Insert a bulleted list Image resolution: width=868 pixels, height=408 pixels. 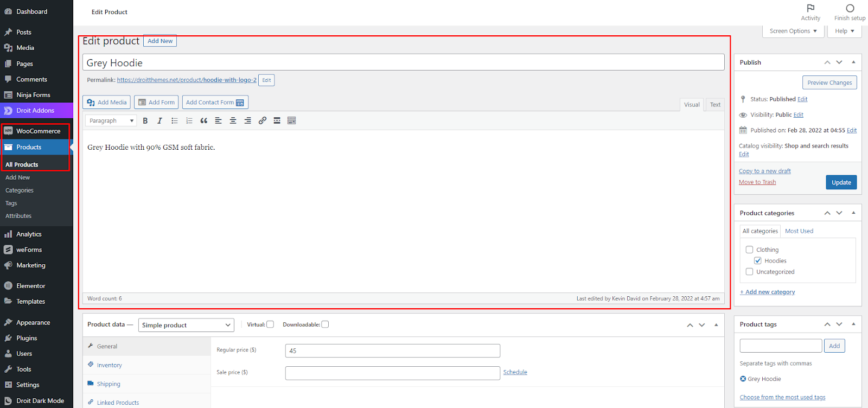tap(175, 120)
